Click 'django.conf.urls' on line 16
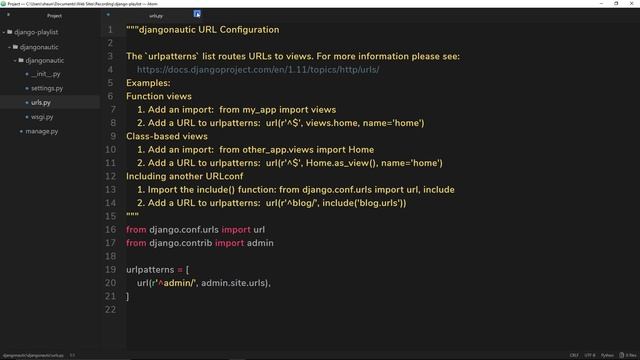640x360 pixels. click(x=184, y=230)
